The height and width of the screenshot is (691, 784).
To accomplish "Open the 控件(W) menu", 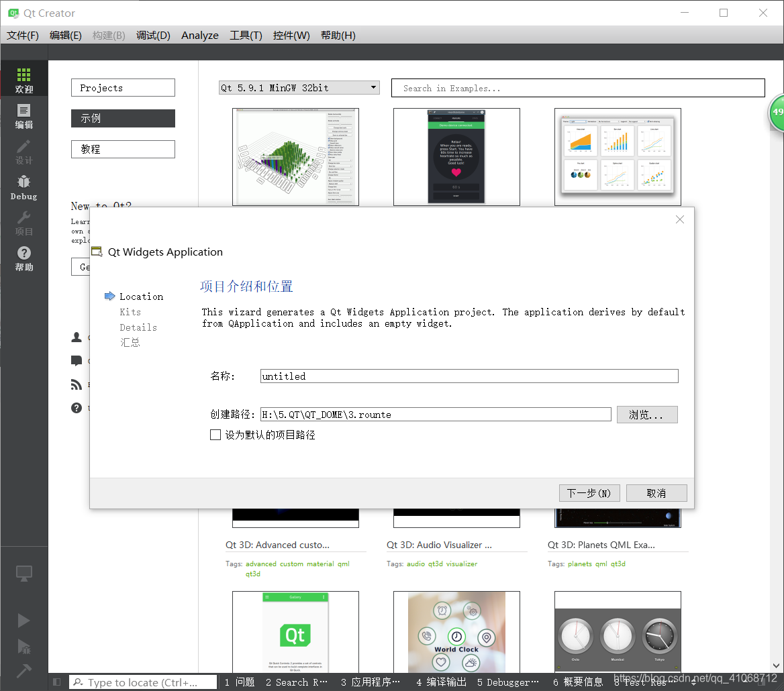I will [291, 36].
